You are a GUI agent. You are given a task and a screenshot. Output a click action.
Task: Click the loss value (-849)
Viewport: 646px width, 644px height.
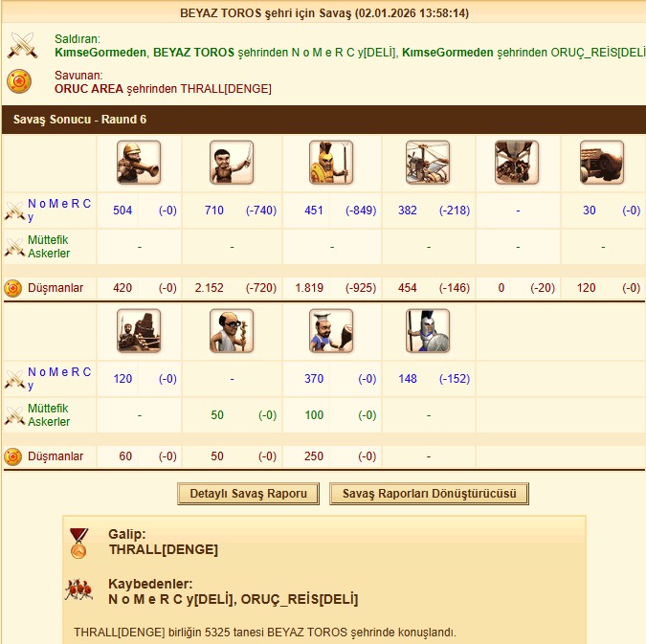click(x=361, y=211)
